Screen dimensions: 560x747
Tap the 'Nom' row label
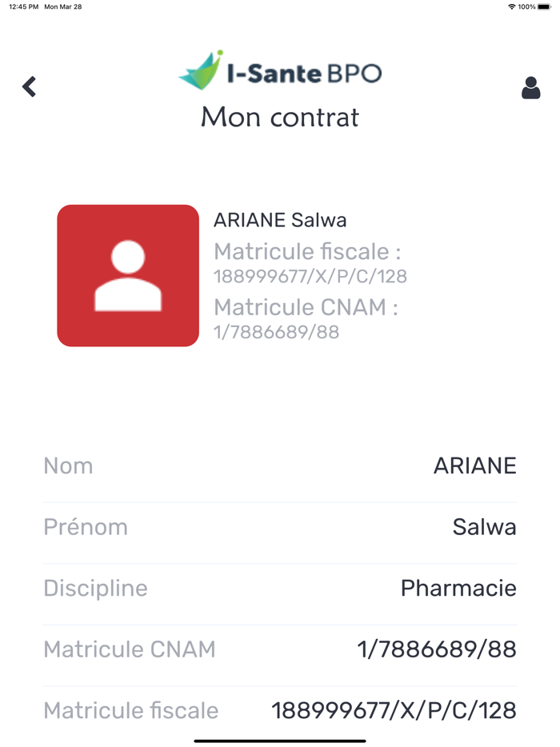[67, 465]
